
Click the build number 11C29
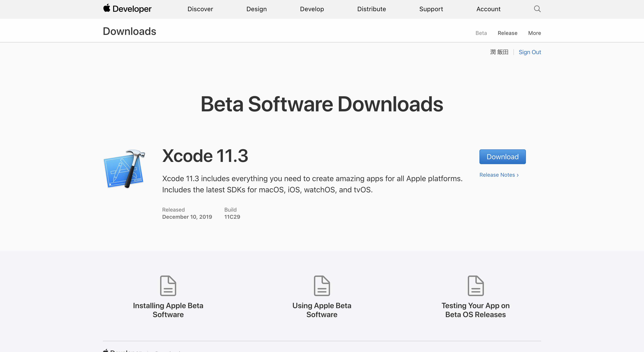(x=232, y=217)
